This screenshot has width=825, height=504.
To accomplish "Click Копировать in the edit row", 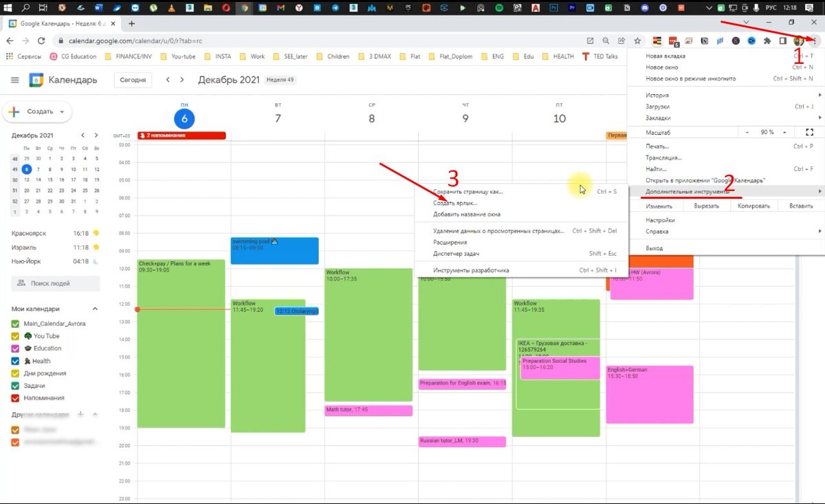I will click(x=753, y=206).
